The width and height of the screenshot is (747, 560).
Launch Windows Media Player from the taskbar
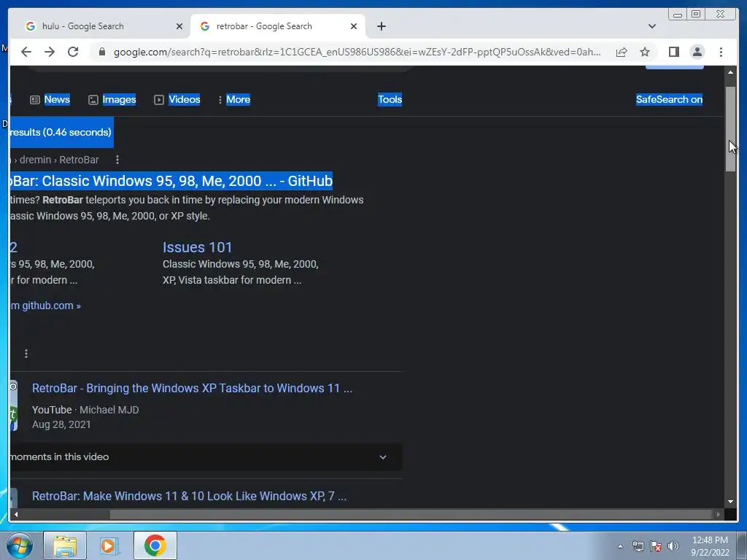click(109, 545)
